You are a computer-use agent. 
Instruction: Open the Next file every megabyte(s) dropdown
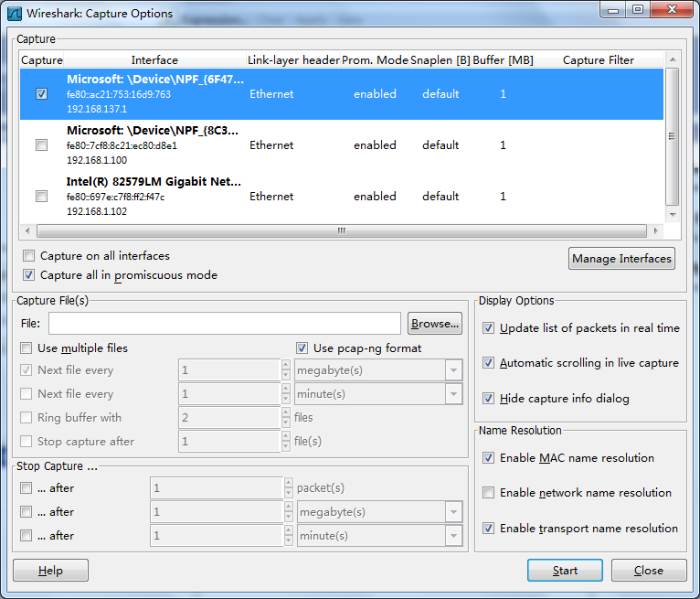coord(453,370)
